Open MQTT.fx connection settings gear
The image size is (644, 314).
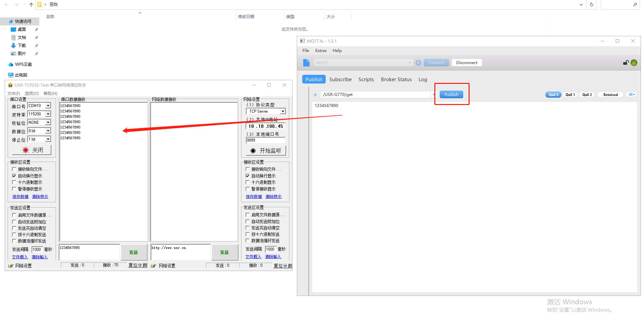pyautogui.click(x=418, y=63)
